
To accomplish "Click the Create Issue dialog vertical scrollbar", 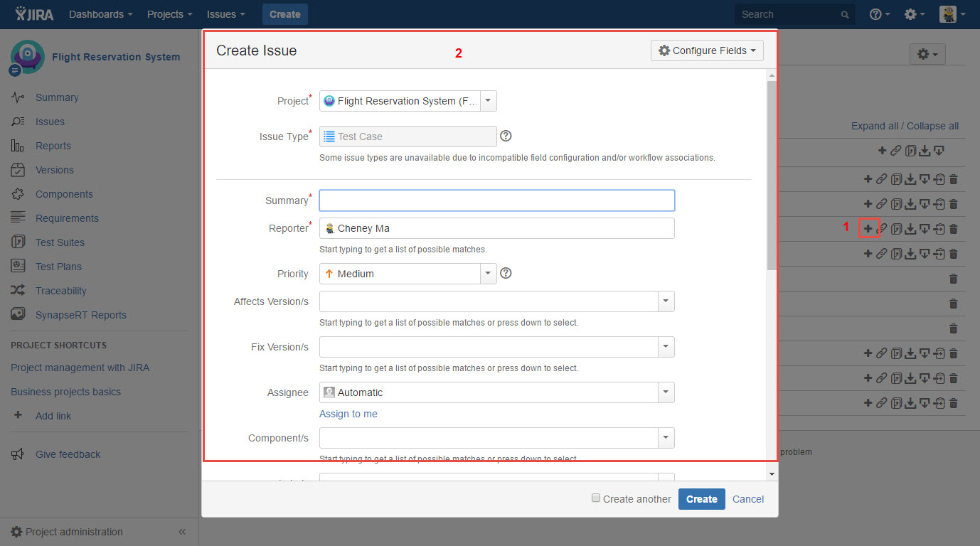I will [772, 178].
